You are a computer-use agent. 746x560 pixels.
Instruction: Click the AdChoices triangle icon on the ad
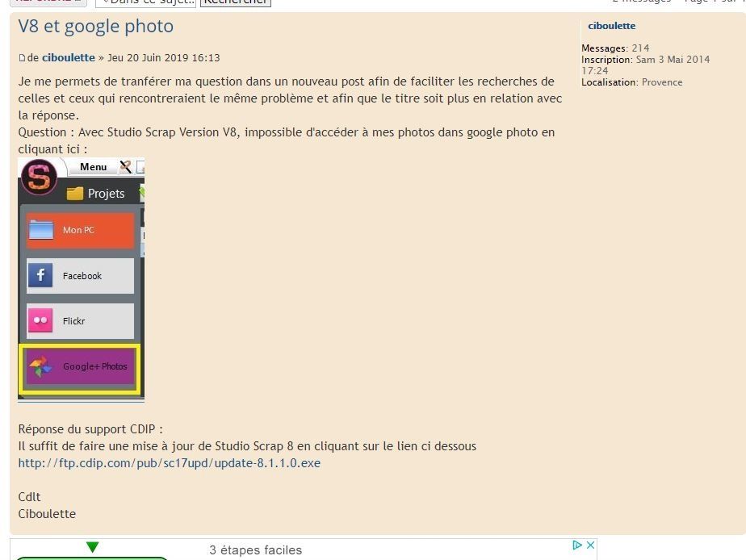point(577,545)
